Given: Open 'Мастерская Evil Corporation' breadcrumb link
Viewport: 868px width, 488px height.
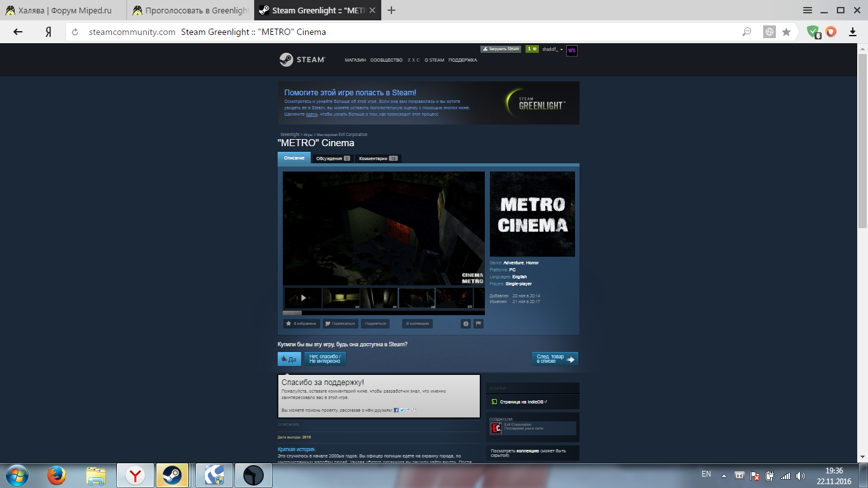Looking at the screenshot, I should [342, 135].
